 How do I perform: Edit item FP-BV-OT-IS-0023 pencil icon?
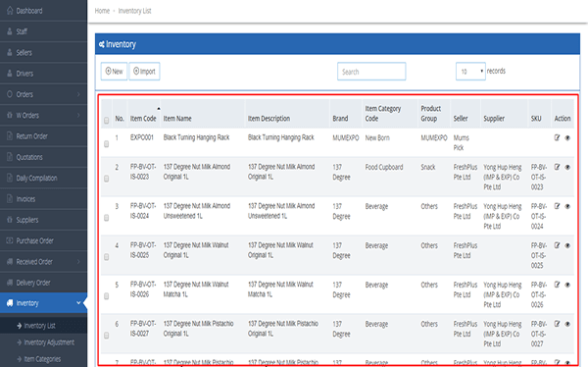tap(557, 167)
